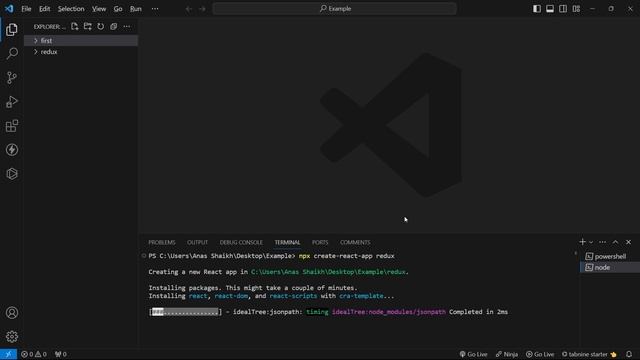Show more menu bar items ellipsis
This screenshot has width=640, height=360.
155,9
